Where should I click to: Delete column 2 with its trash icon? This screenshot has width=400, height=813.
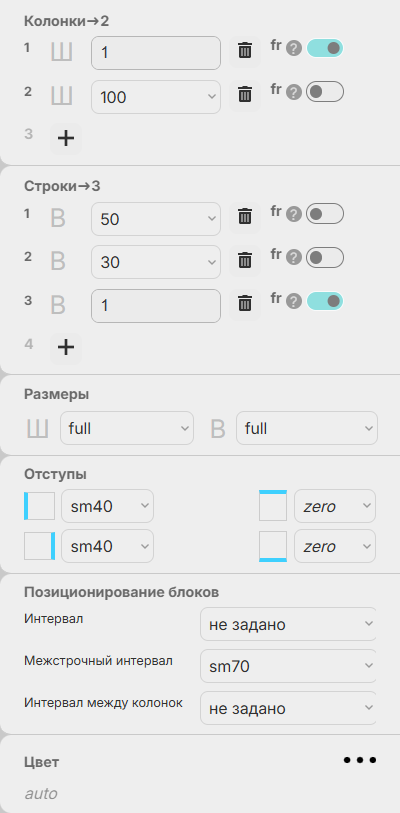coord(245,95)
